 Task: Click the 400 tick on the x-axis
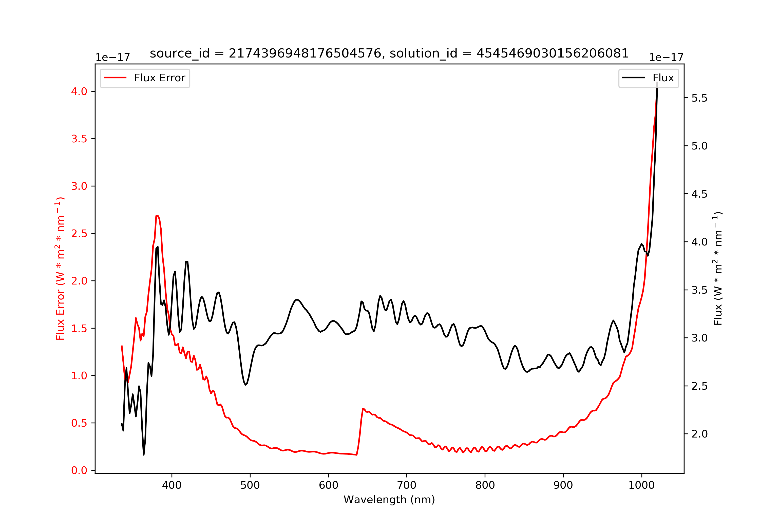point(172,485)
